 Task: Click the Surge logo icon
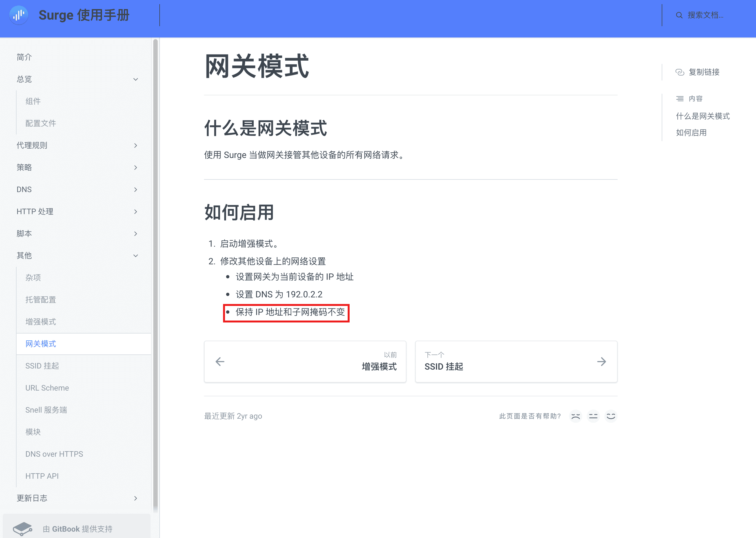point(18,15)
